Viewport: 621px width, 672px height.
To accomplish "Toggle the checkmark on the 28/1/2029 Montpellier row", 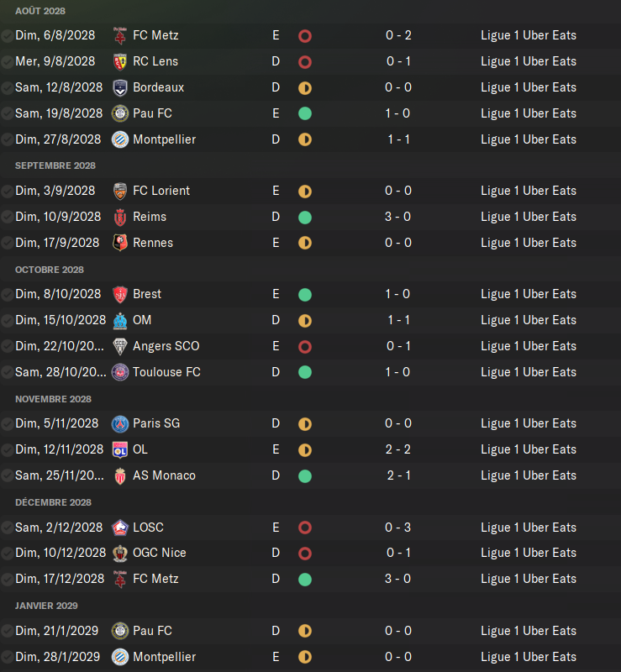I will point(7,657).
